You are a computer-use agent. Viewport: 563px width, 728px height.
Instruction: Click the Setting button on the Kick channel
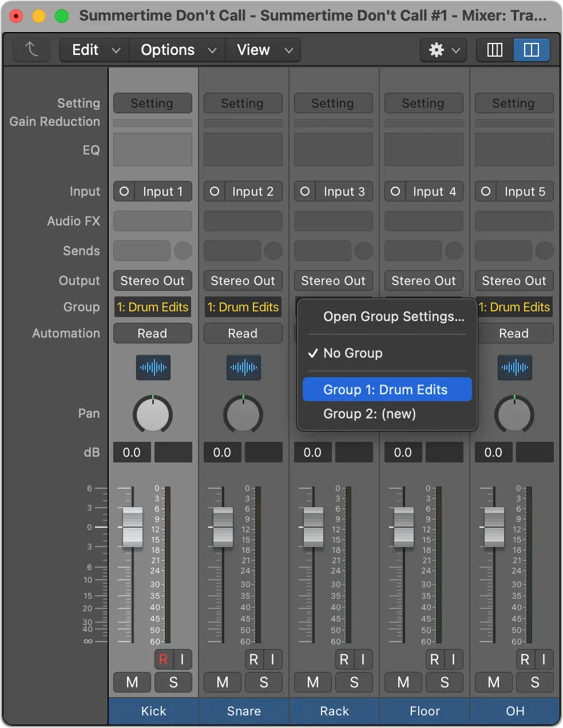152,103
